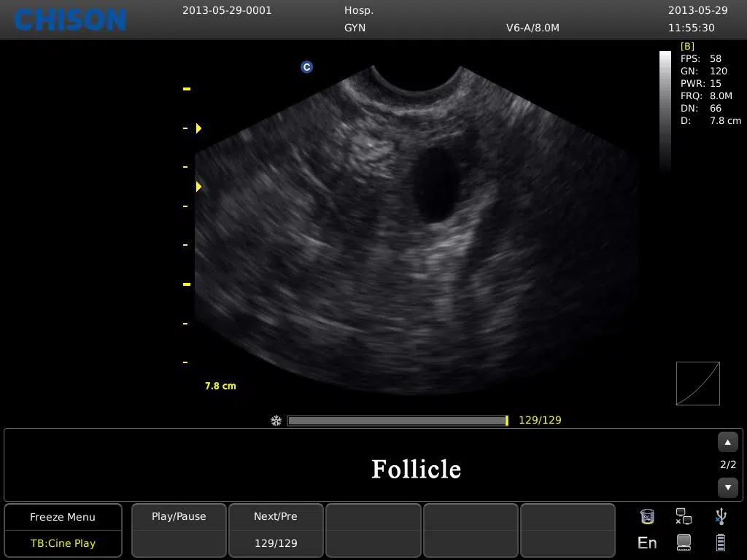Click the upper yellow focus arrow marker
The width and height of the screenshot is (747, 560).
(198, 128)
